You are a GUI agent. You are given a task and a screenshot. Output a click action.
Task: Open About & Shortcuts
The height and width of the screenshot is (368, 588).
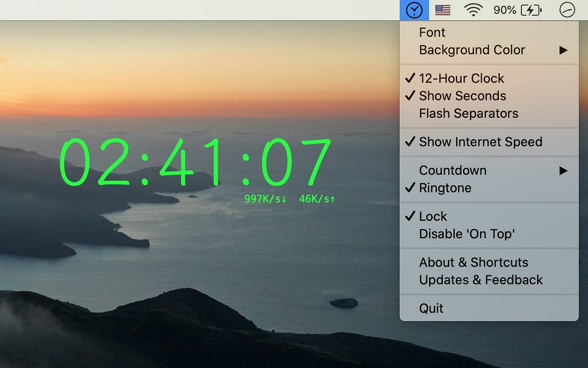[x=474, y=262]
